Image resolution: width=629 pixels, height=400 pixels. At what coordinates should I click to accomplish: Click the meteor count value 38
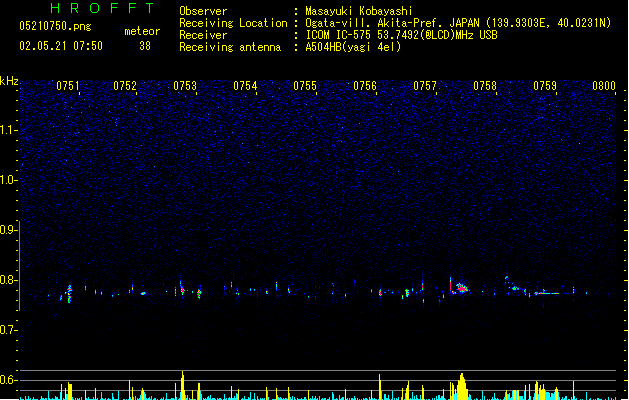pyautogui.click(x=145, y=46)
